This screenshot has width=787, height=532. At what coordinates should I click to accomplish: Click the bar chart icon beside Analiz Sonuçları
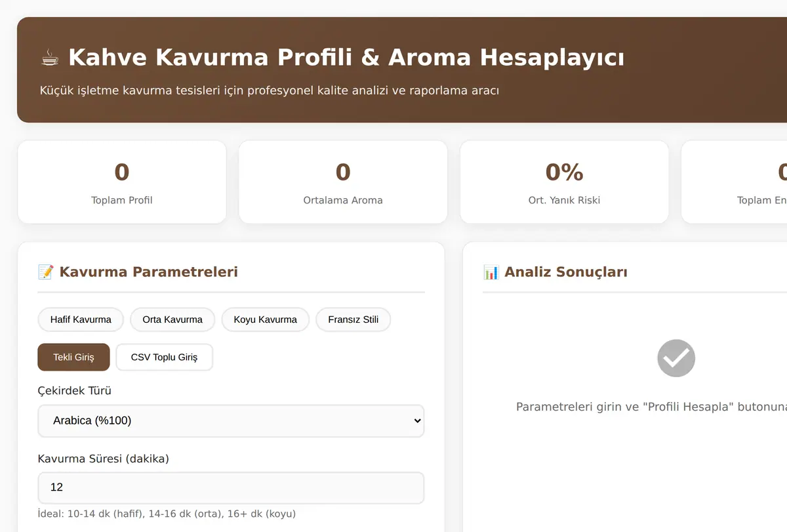(x=491, y=272)
